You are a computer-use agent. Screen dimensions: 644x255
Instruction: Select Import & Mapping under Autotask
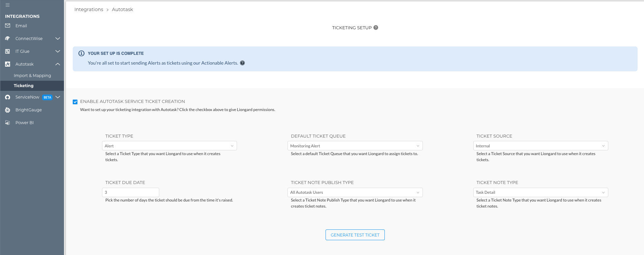coord(32,76)
